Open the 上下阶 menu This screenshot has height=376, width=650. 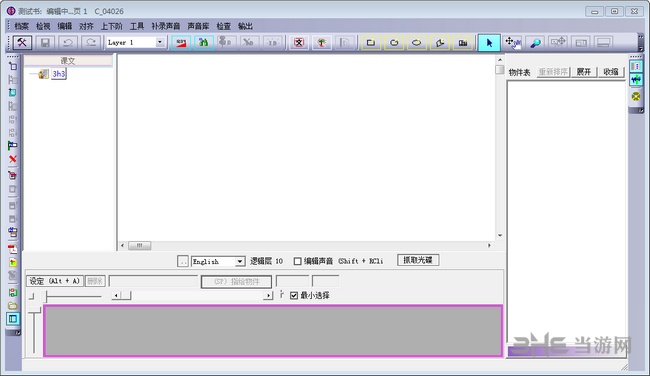click(x=112, y=26)
